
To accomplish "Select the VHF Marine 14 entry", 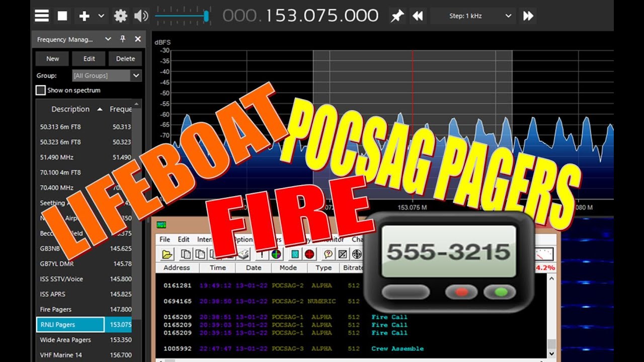I will click(84, 355).
